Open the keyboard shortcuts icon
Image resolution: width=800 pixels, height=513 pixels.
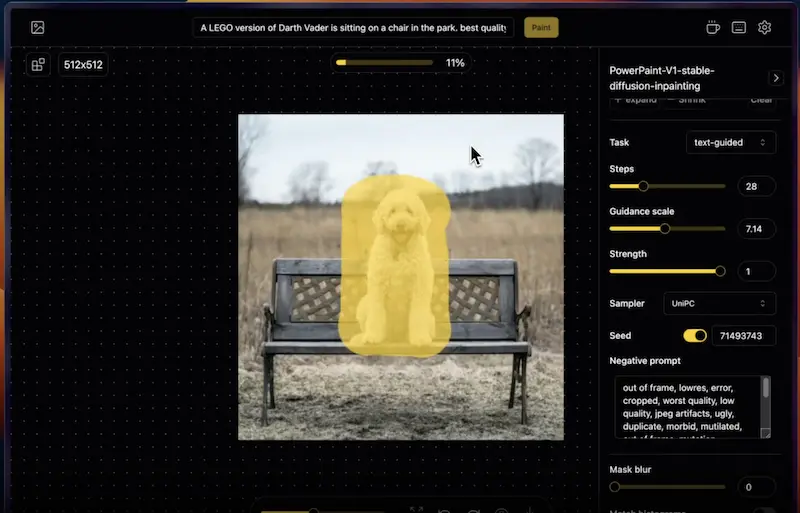(739, 28)
